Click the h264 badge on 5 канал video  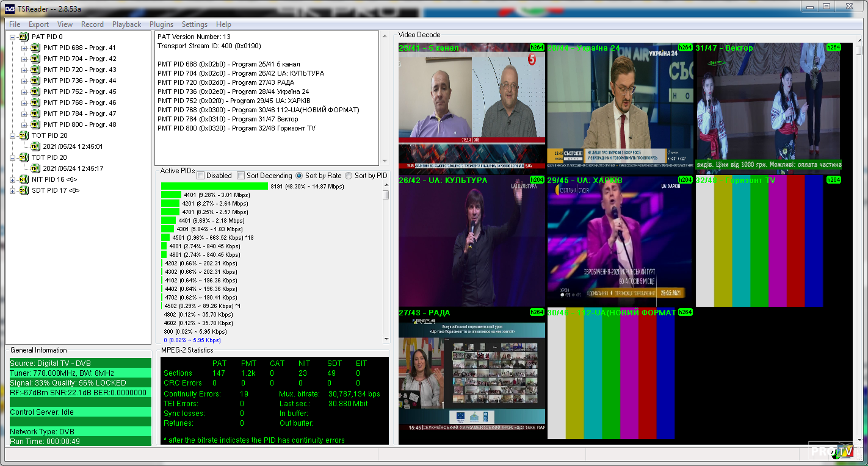[x=537, y=48]
